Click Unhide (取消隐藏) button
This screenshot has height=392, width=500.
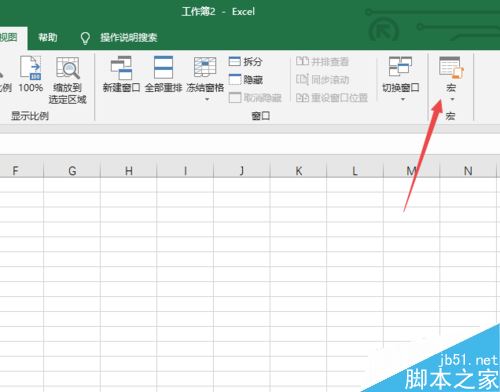click(x=255, y=98)
